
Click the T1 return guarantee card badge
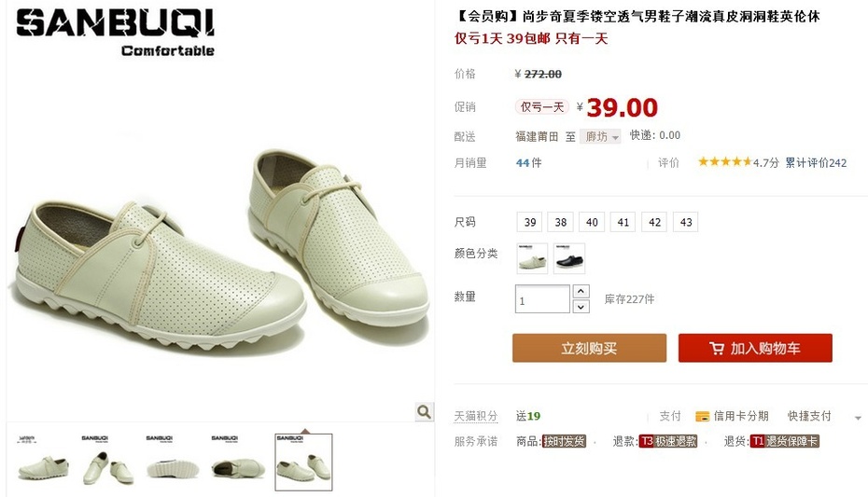[784, 441]
